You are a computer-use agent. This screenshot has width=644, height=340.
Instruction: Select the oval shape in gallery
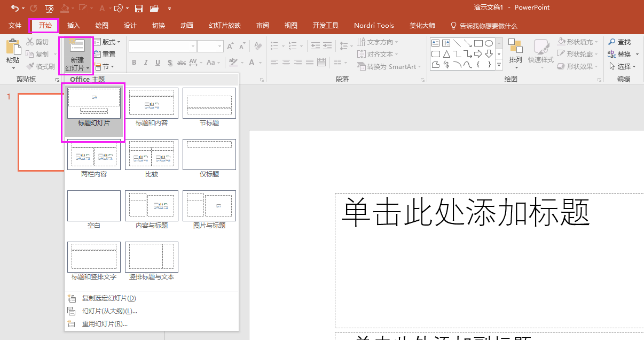pyautogui.click(x=489, y=43)
